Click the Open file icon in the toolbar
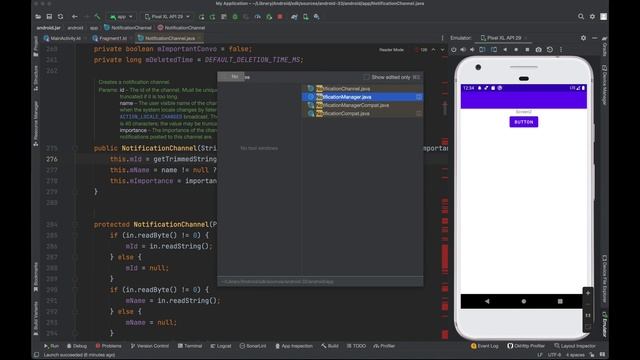The height and width of the screenshot is (360, 640). pyautogui.click(x=38, y=17)
